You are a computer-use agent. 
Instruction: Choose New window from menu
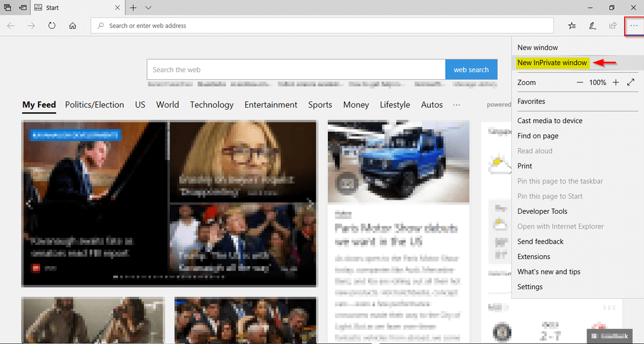point(537,47)
